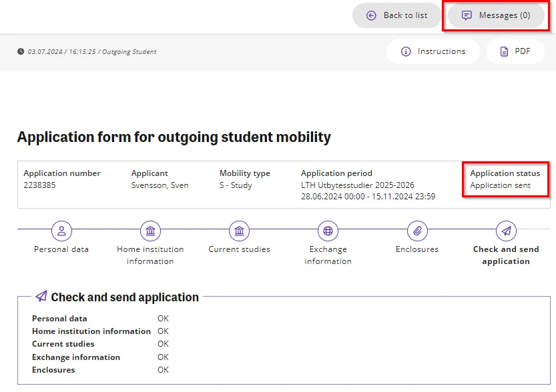
Task: Go back using Back to list button
Action: 396,15
